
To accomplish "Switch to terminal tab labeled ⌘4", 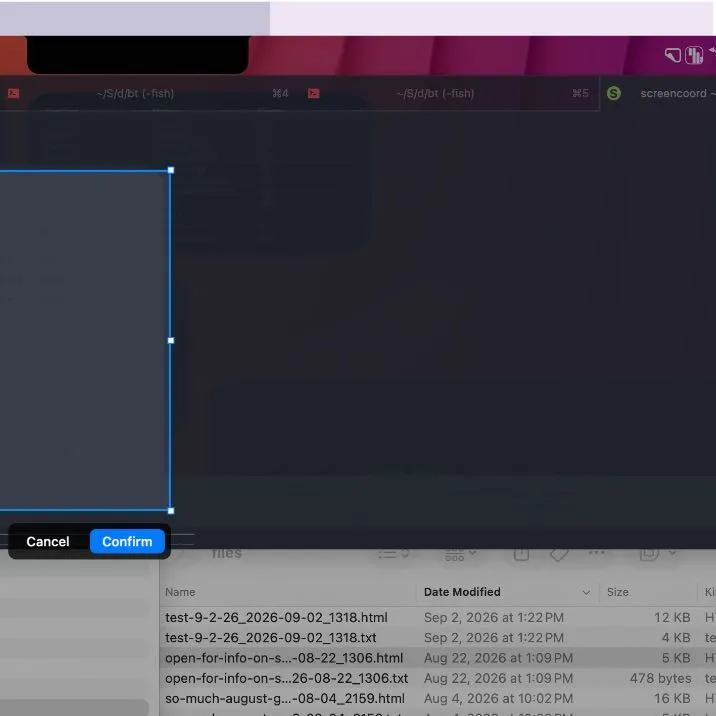I will click(x=148, y=94).
